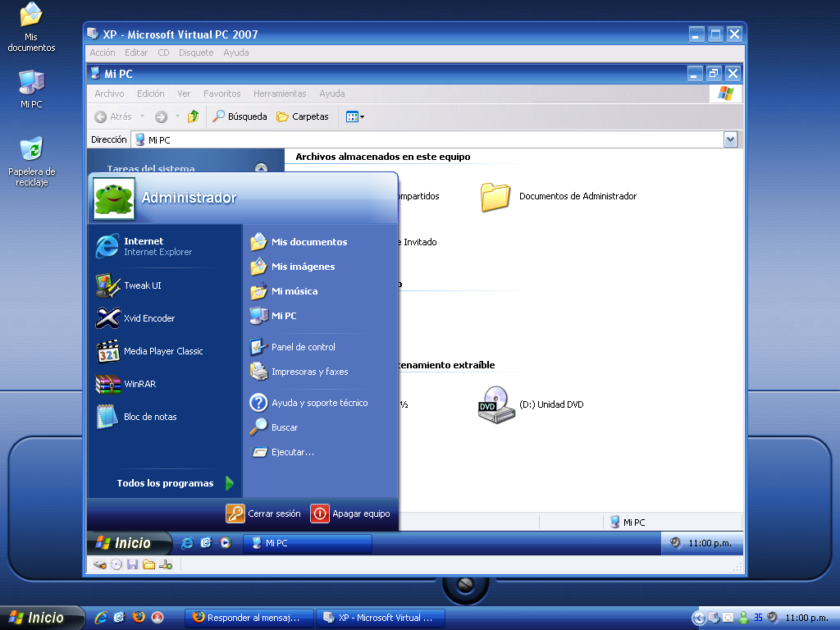Open Ver menu in Mi PC window
This screenshot has width=840, height=630.
pyautogui.click(x=184, y=94)
